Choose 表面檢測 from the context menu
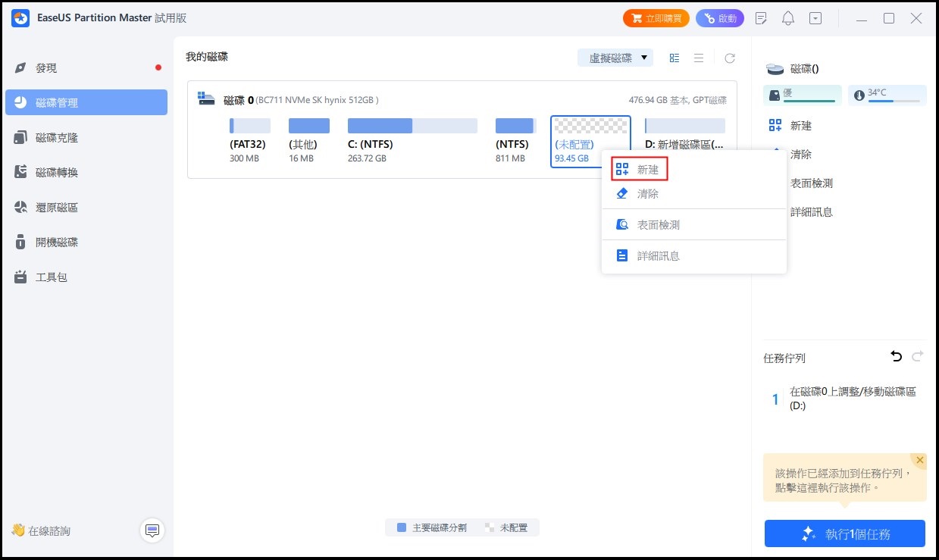 658,225
